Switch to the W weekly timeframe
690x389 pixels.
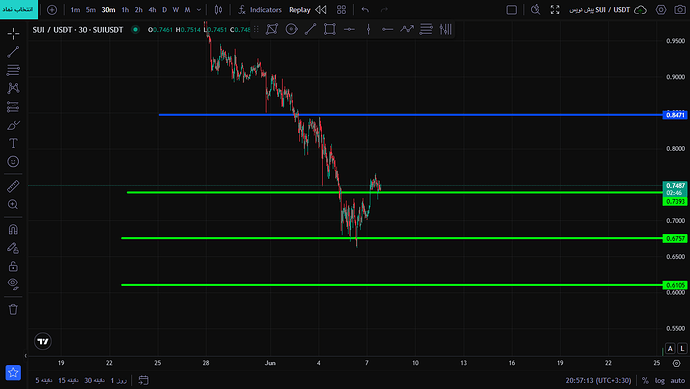pos(176,10)
